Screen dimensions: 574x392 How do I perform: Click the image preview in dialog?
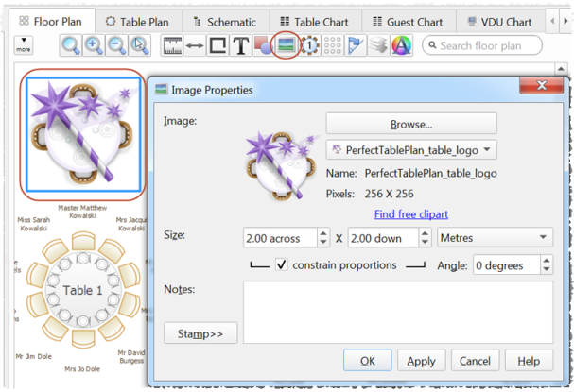tap(281, 165)
